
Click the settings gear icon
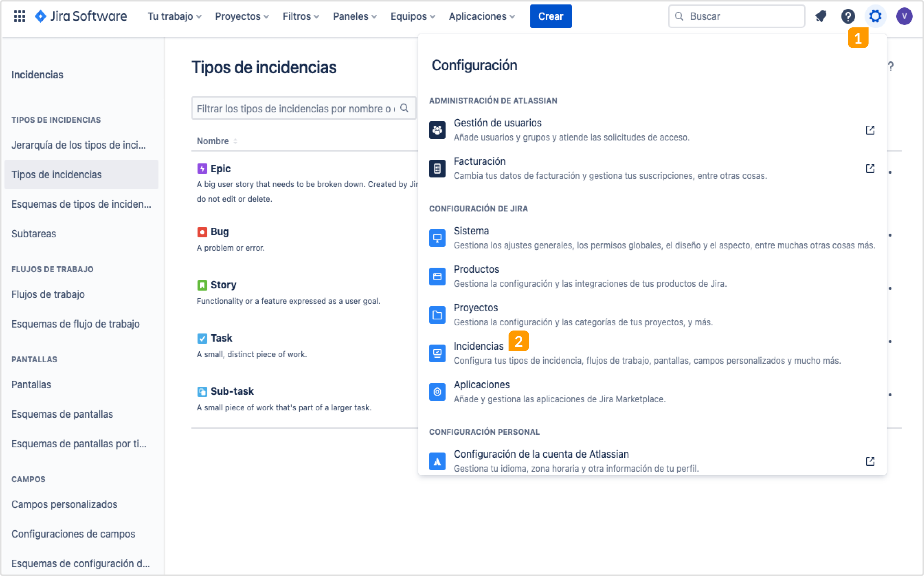pyautogui.click(x=875, y=16)
